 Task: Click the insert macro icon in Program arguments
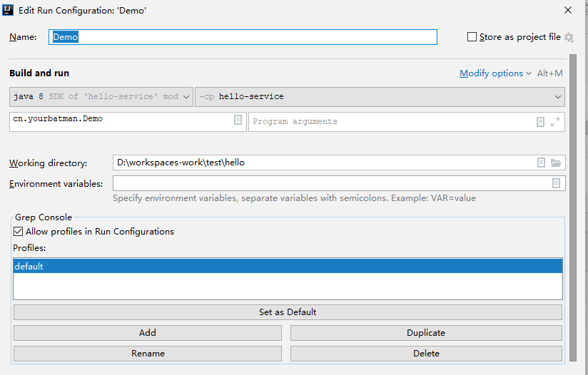(x=540, y=122)
